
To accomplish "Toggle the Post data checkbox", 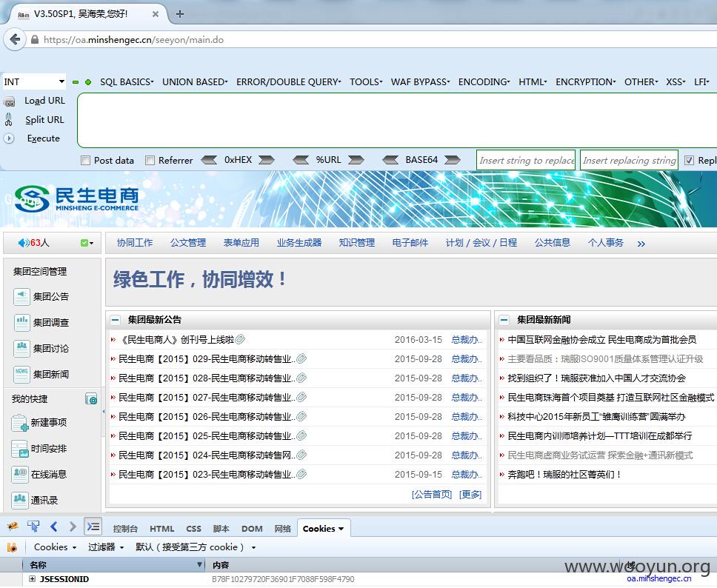I will tap(85, 161).
